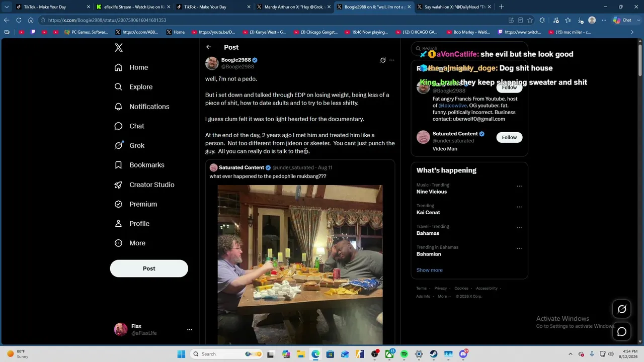This screenshot has height=362, width=644.
Task: Refresh the page in the browser
Action: (x=19, y=20)
